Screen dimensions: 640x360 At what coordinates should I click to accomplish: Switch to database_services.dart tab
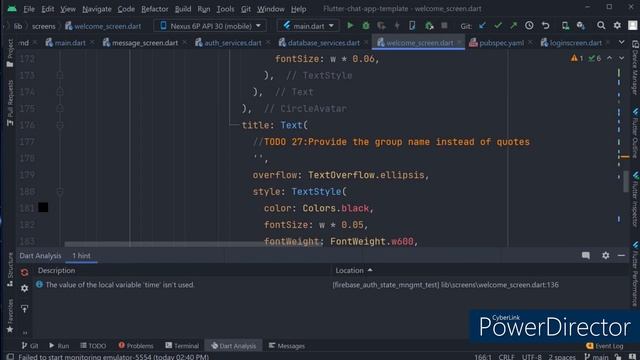323,42
